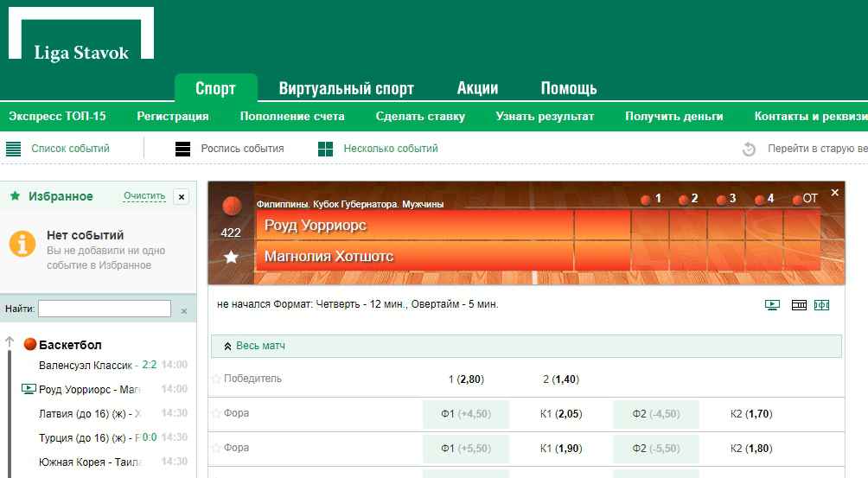
Task: Select Ф1 (+5,50) handicap cell
Action: click(x=465, y=449)
